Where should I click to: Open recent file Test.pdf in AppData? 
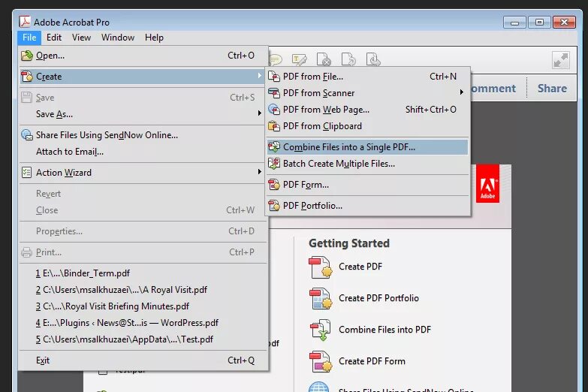pos(143,339)
